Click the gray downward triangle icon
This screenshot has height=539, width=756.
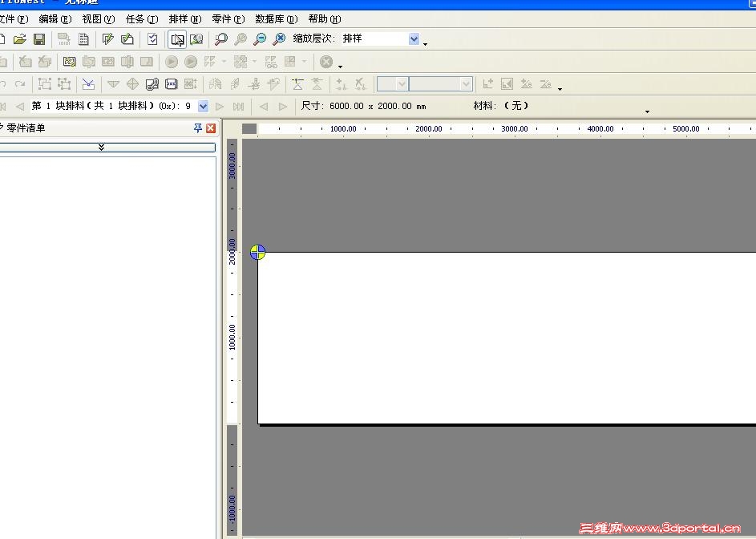point(113,84)
